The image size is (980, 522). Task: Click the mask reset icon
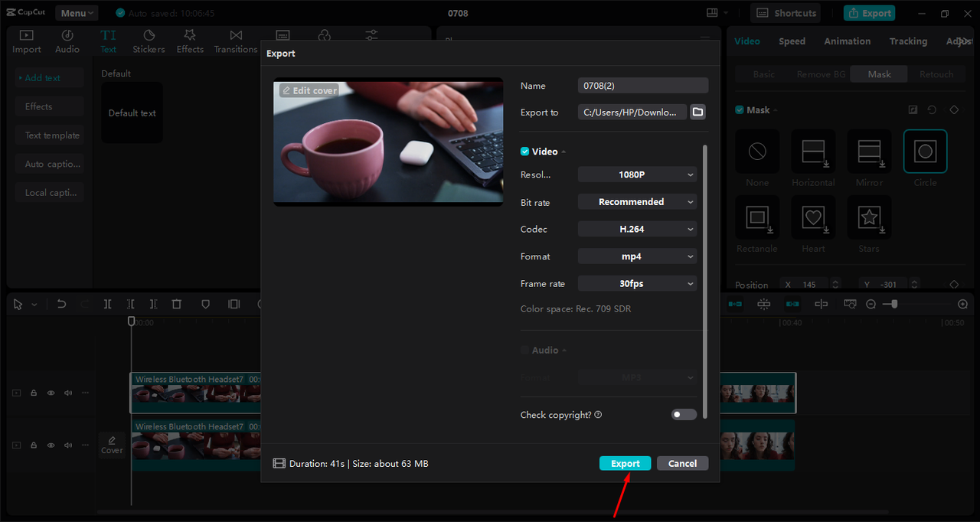coord(932,110)
